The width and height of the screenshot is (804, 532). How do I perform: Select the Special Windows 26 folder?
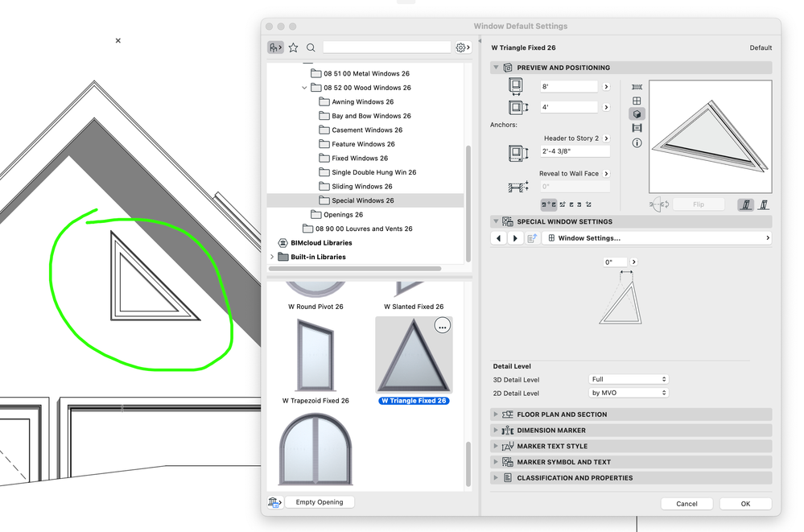(365, 200)
